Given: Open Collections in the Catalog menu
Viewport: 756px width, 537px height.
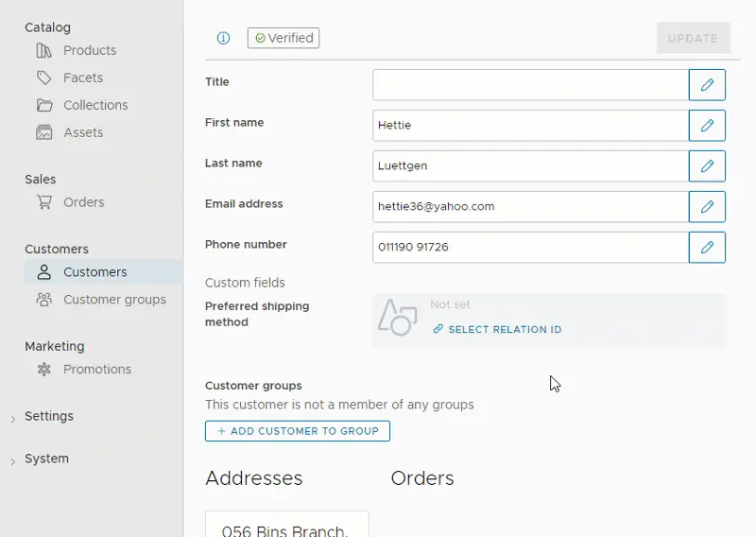Looking at the screenshot, I should coord(94,105).
